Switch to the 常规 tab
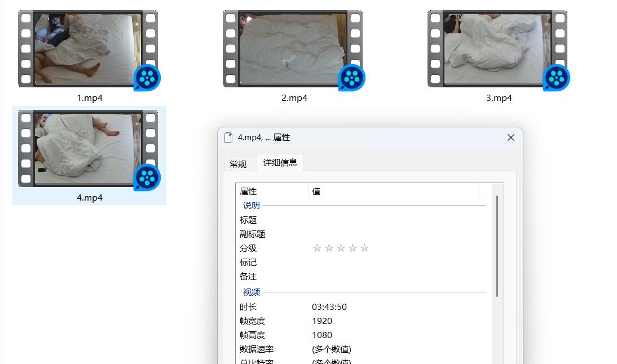617x364 pixels. pyautogui.click(x=238, y=164)
